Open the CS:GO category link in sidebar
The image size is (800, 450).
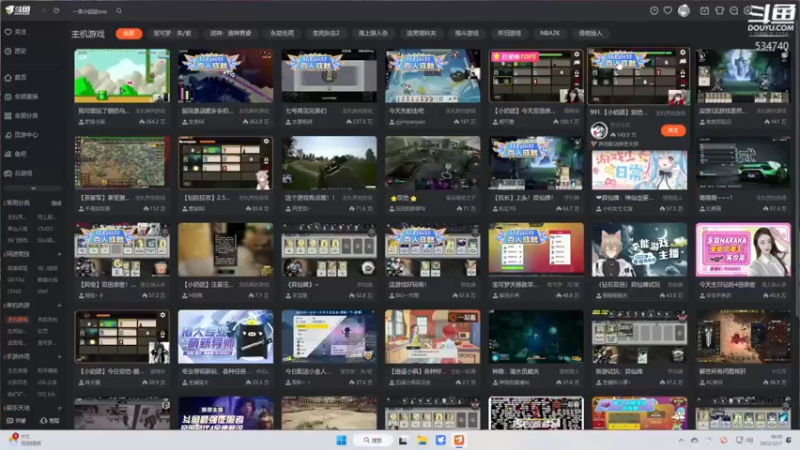coord(45,229)
